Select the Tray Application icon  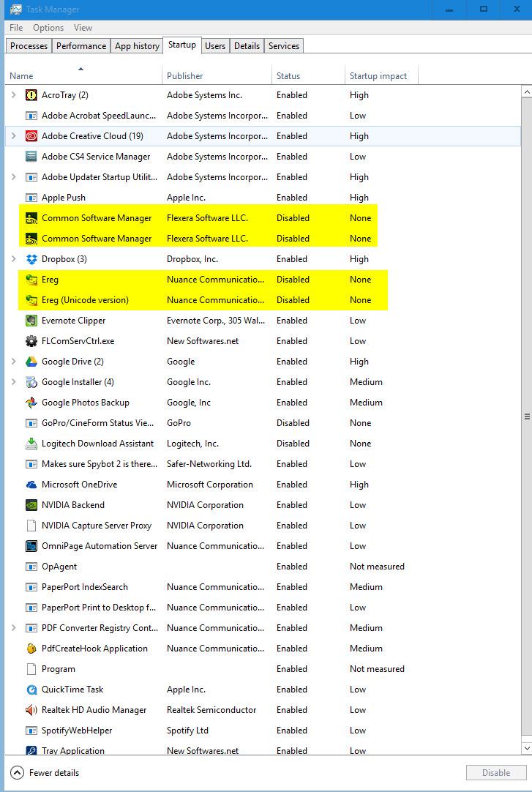tap(31, 750)
